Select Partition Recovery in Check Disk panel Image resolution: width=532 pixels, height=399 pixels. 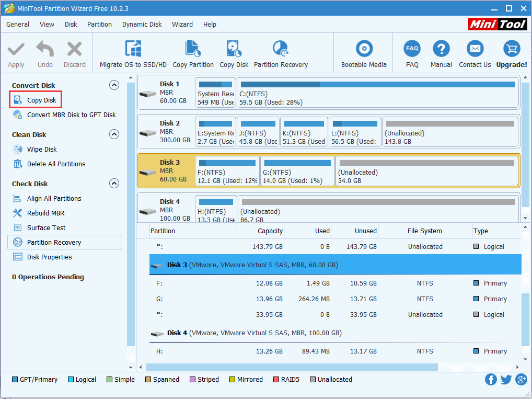point(64,242)
